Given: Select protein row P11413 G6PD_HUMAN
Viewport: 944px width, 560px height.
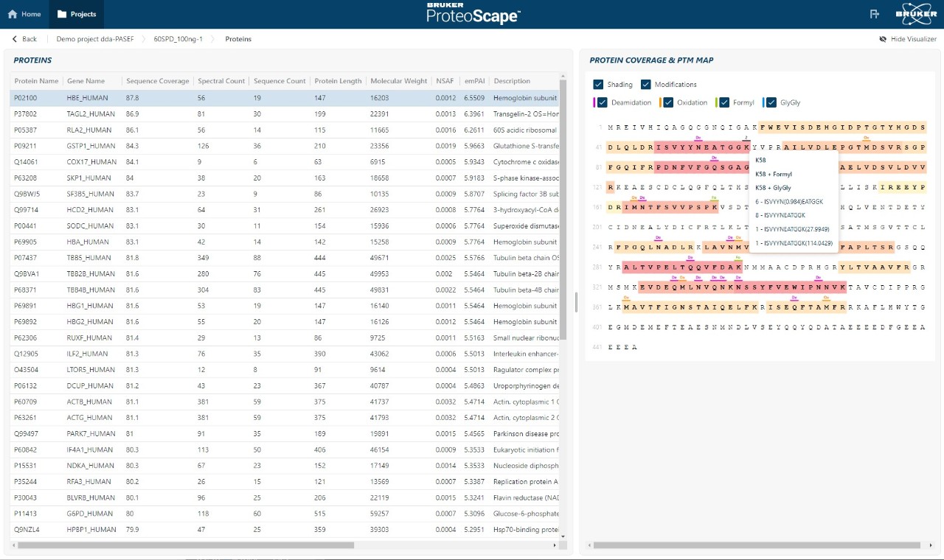Looking at the screenshot, I should click(x=285, y=514).
